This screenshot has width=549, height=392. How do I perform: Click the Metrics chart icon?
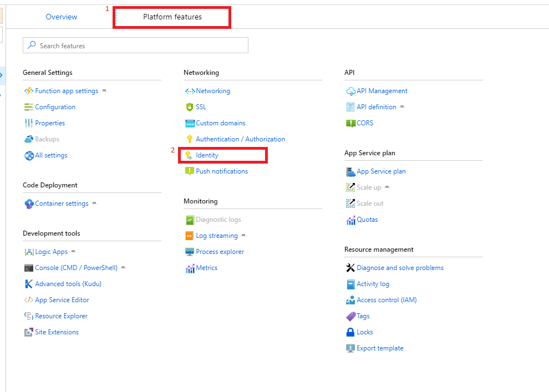pos(190,268)
